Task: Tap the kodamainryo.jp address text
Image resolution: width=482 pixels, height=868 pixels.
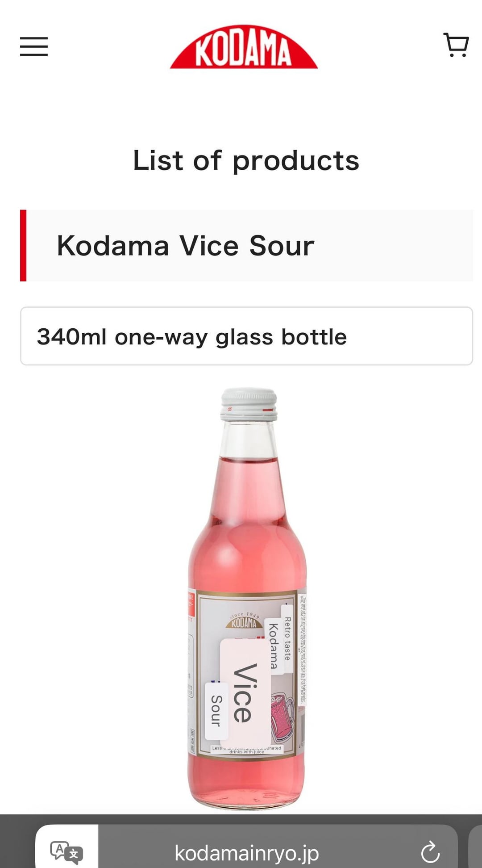Action: (246, 853)
